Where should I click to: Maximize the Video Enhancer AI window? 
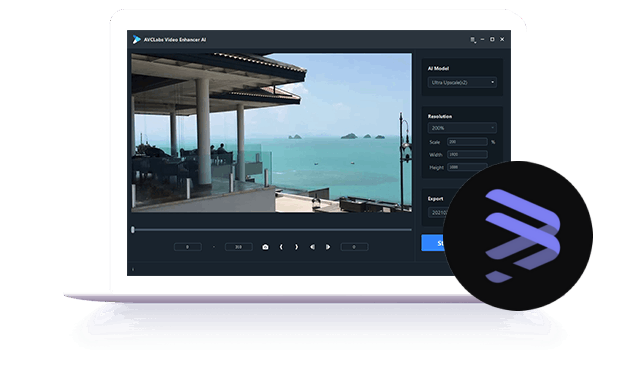pyautogui.click(x=492, y=40)
